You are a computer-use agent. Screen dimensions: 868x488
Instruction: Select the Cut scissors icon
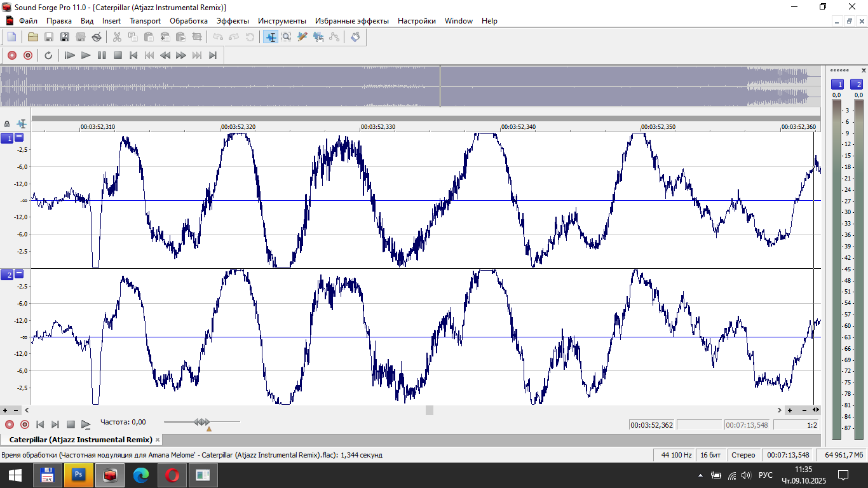click(117, 37)
